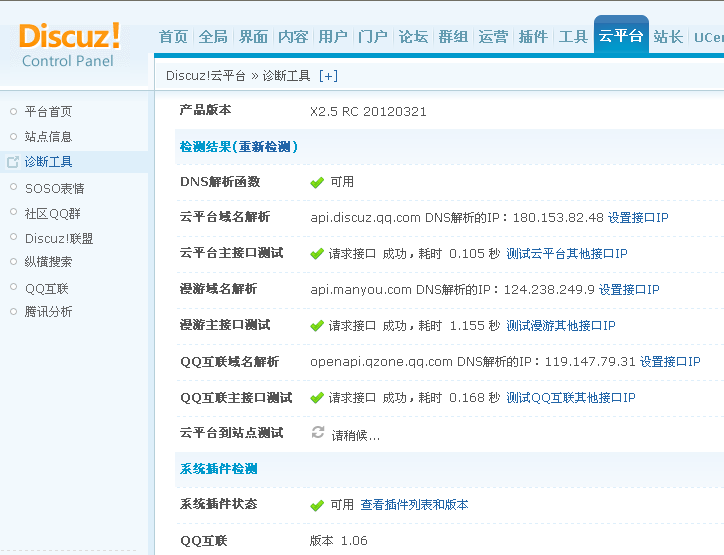The image size is (724, 555).
Task: Click the loading refresh icon for 云平台到站点测试
Action: pos(318,433)
